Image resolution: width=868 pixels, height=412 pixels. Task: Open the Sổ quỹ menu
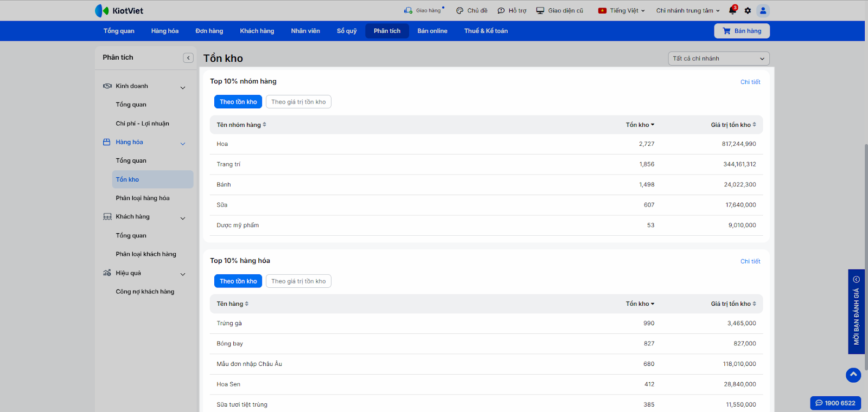(x=347, y=31)
